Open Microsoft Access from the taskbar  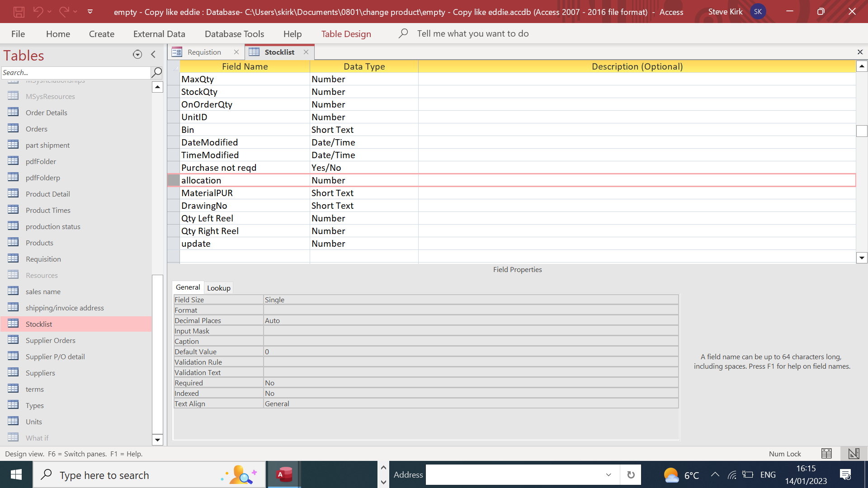click(x=284, y=475)
